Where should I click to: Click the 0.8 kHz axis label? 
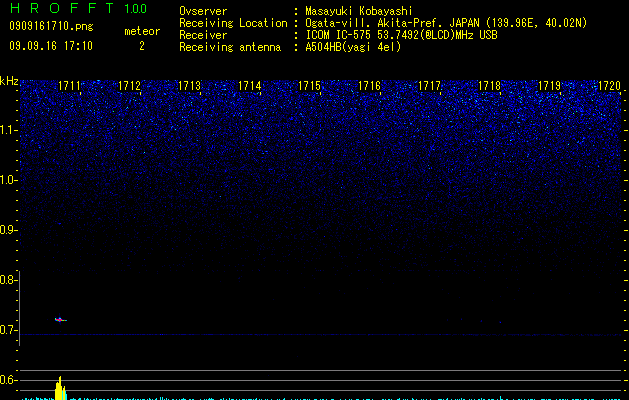click(x=8, y=280)
